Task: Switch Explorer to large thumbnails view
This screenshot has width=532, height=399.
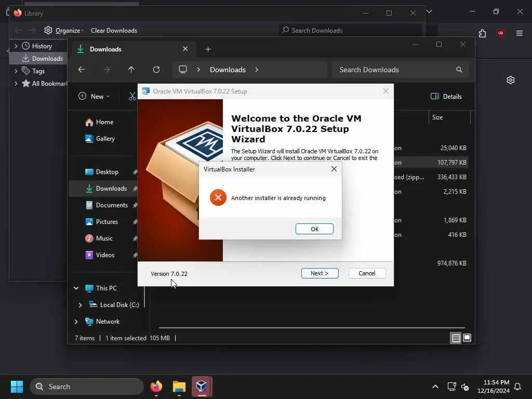Action: click(467, 338)
